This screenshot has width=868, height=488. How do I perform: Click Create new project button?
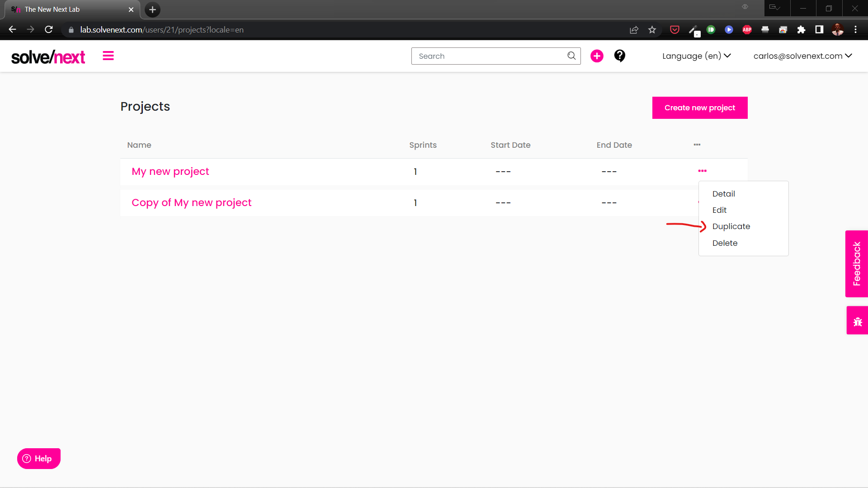(x=699, y=108)
